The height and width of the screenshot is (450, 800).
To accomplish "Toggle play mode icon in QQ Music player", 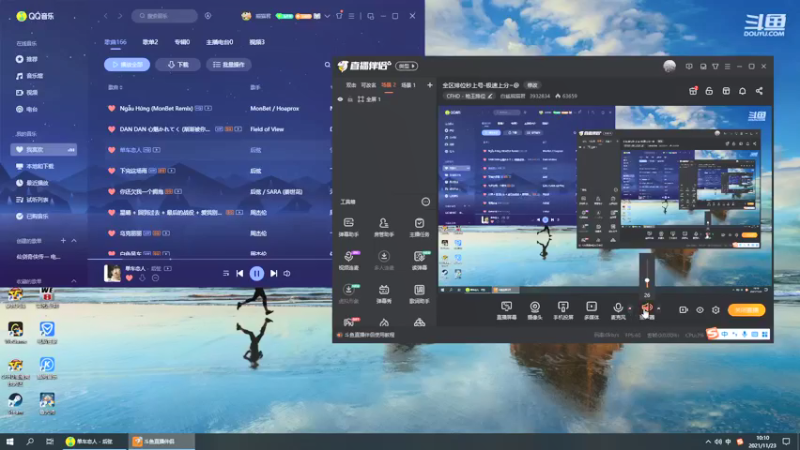I will point(226,273).
